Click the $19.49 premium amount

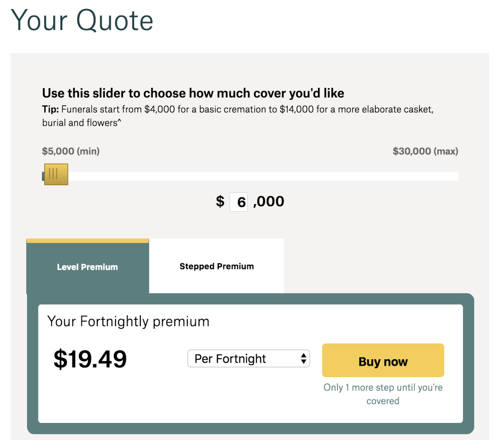tap(90, 359)
